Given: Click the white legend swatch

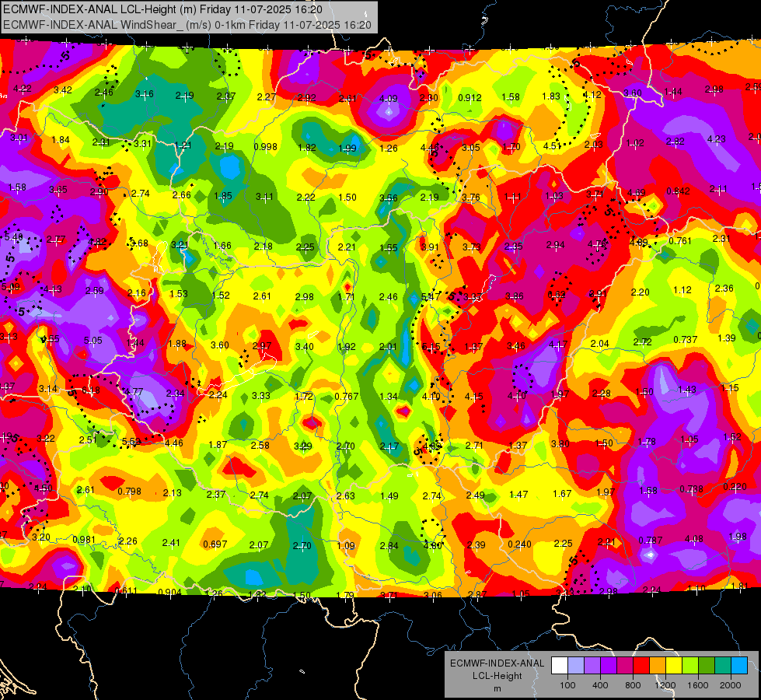Looking at the screenshot, I should tap(560, 666).
